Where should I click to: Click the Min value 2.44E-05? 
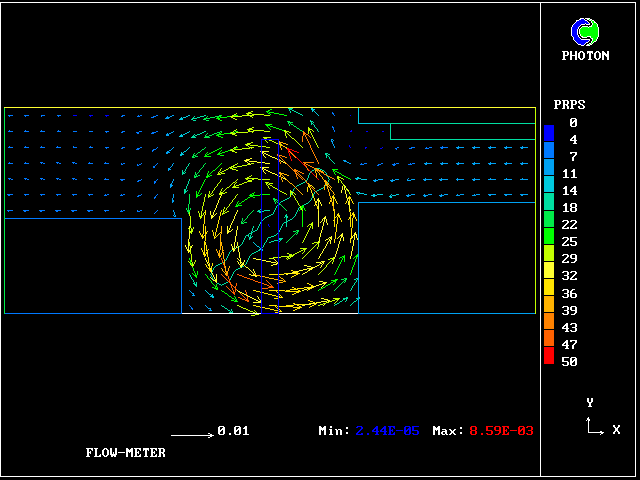coord(389,431)
